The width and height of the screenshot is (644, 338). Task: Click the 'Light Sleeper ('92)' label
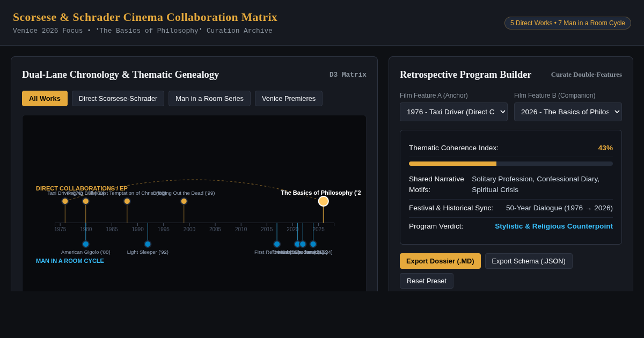click(x=148, y=252)
